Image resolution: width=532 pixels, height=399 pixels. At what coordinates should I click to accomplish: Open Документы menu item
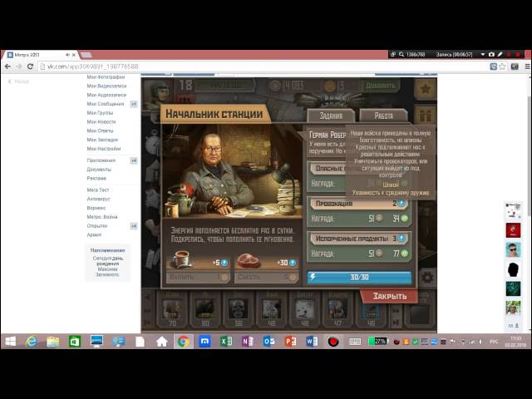[99, 170]
